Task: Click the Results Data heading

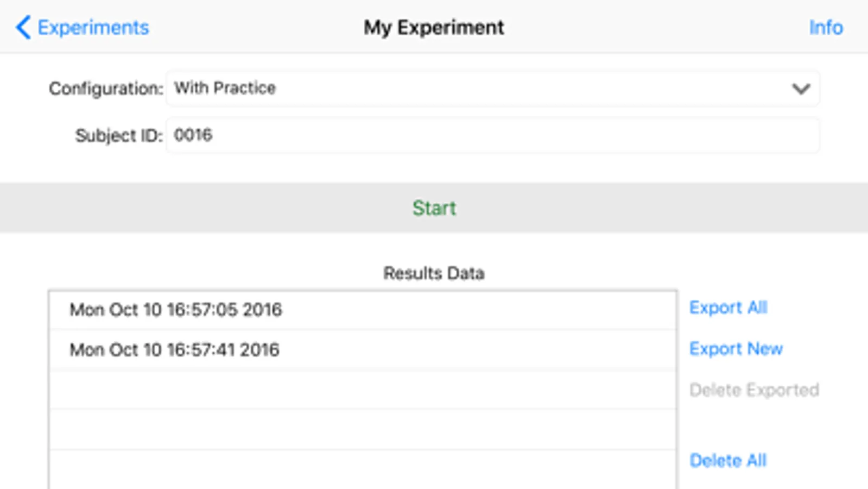Action: [x=434, y=273]
